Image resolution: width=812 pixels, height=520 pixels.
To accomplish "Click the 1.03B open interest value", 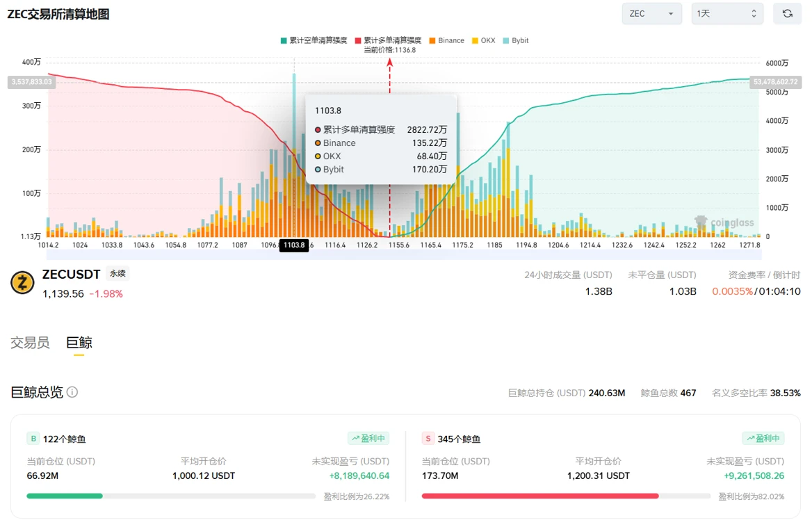I will 683,291.
